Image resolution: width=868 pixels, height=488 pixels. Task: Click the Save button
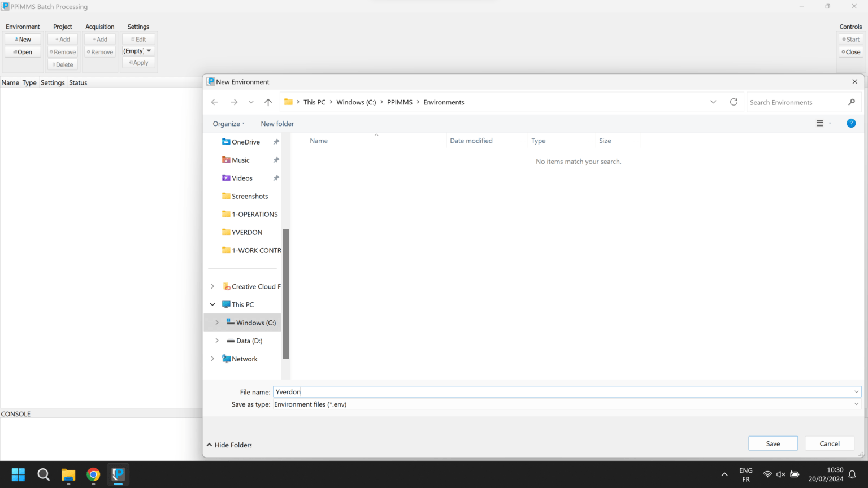click(772, 443)
